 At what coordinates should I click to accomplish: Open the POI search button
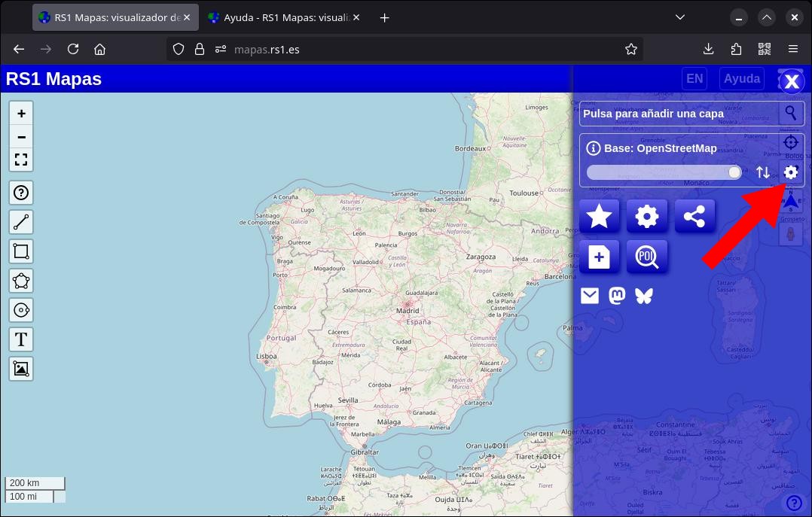pos(647,257)
